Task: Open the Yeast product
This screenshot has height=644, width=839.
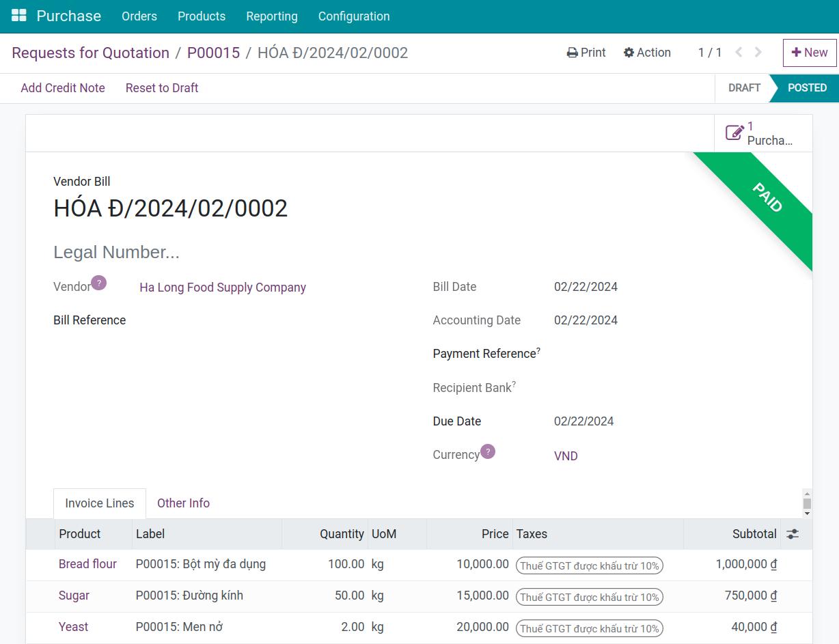Action: coord(73,627)
